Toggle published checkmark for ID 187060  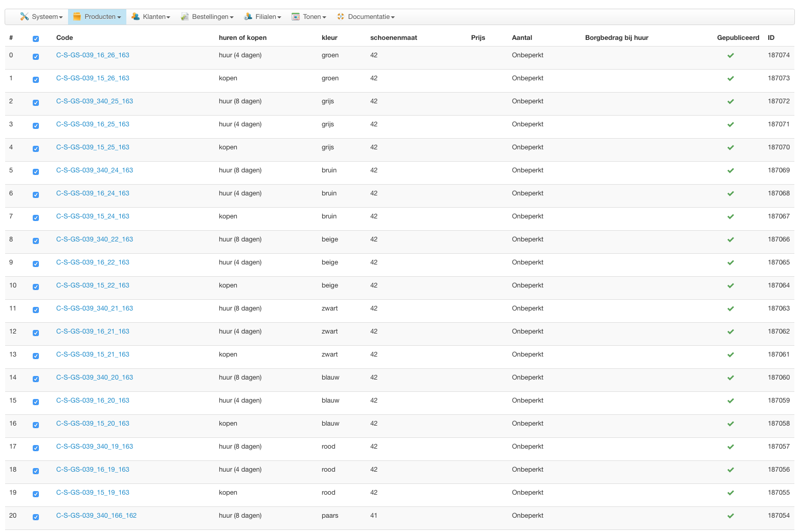[730, 378]
